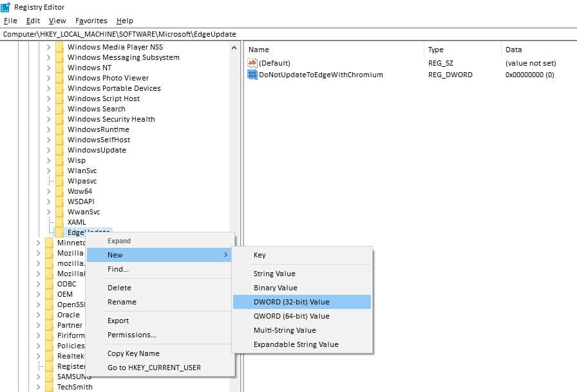The height and width of the screenshot is (392, 577).
Task: Expand the Windows Messaging Subsystem key
Action: pyautogui.click(x=48, y=57)
